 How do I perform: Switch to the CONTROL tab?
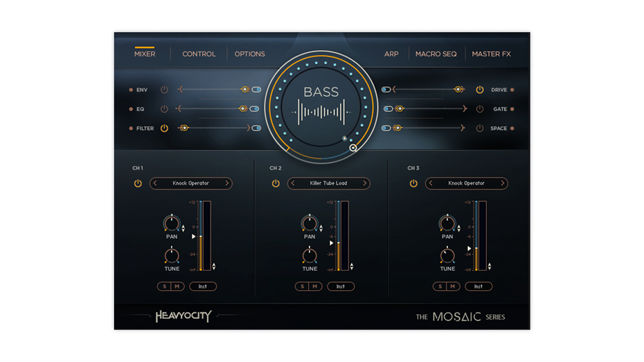point(199,54)
